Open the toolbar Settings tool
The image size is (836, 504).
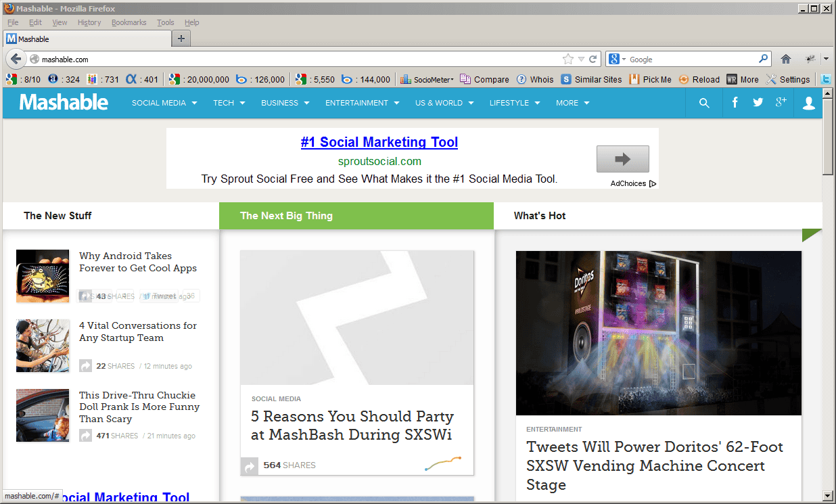pyautogui.click(x=788, y=79)
